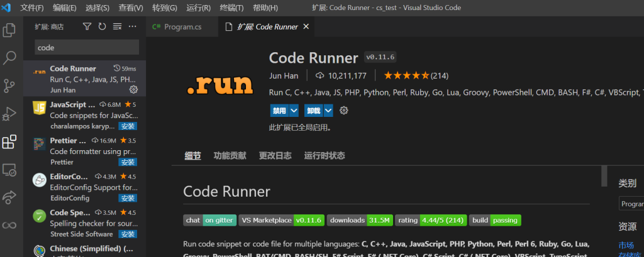This screenshot has width=644, height=257.
Task: Click the EditorConfig extension icon
Action: (39, 180)
